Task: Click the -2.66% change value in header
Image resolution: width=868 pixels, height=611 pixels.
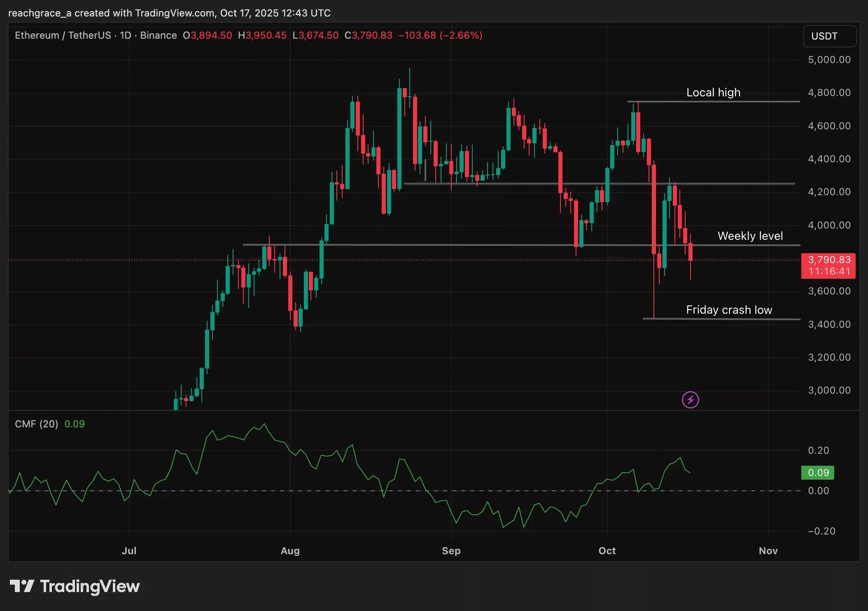Action: tap(461, 35)
